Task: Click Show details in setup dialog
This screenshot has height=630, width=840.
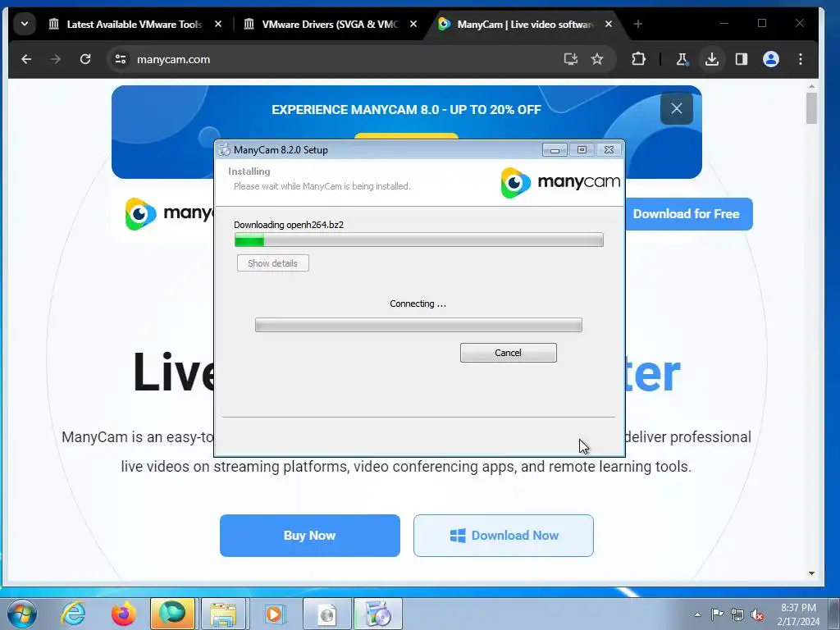Action: pos(272,263)
